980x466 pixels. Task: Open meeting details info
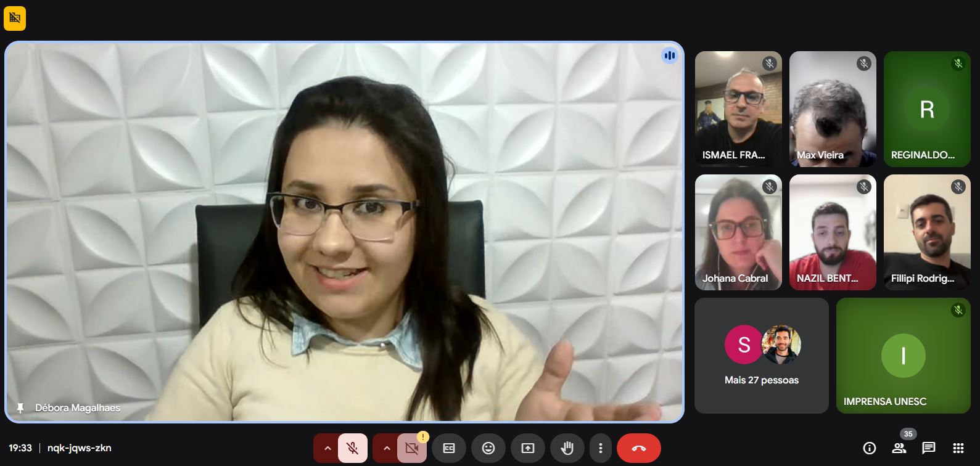click(x=870, y=448)
